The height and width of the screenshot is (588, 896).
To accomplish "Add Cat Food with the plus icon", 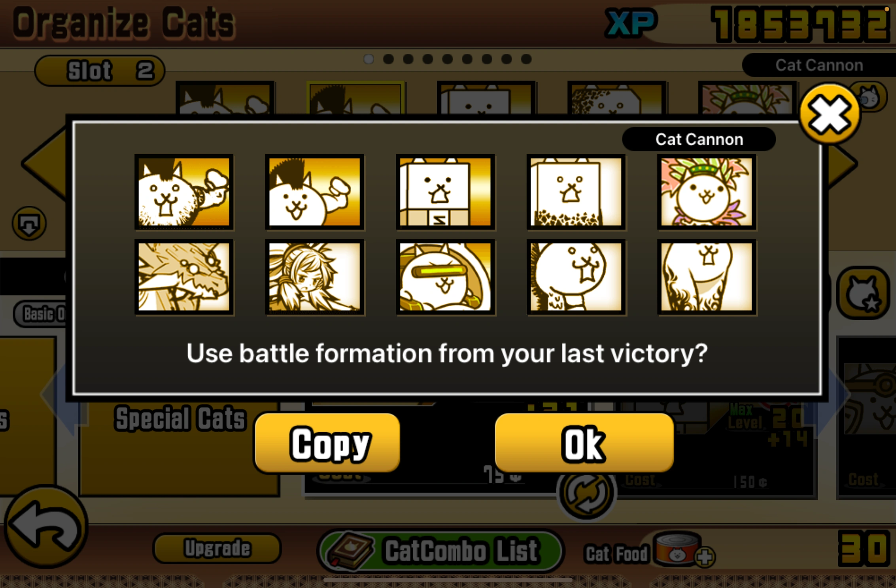I will 705,557.
